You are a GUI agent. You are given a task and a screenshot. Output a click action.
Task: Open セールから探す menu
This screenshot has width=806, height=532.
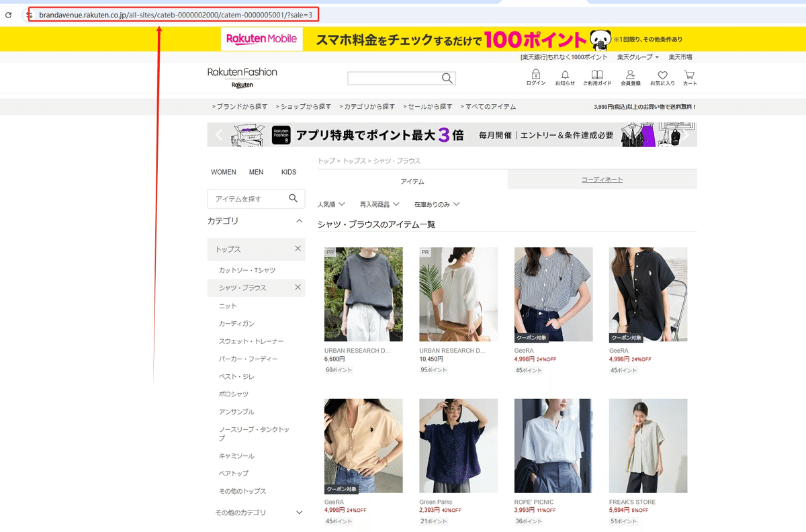point(429,107)
